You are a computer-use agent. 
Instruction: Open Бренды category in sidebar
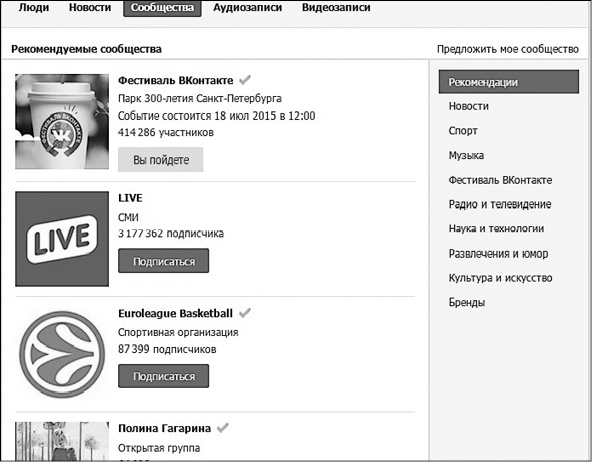click(467, 302)
